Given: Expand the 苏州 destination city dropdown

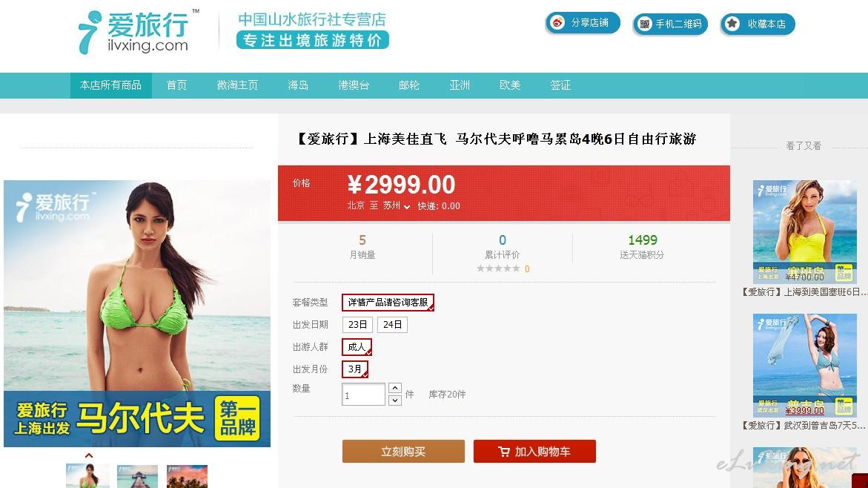Looking at the screenshot, I should (x=397, y=205).
